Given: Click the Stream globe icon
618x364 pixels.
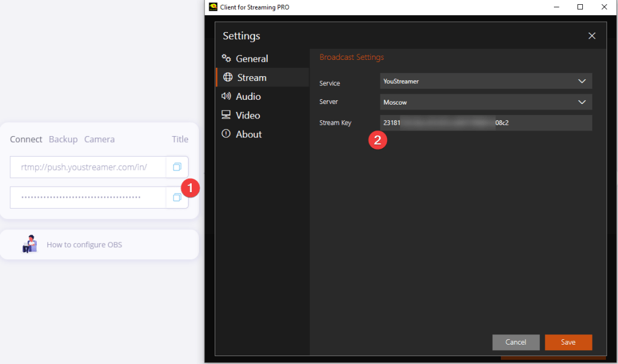Looking at the screenshot, I should click(227, 77).
